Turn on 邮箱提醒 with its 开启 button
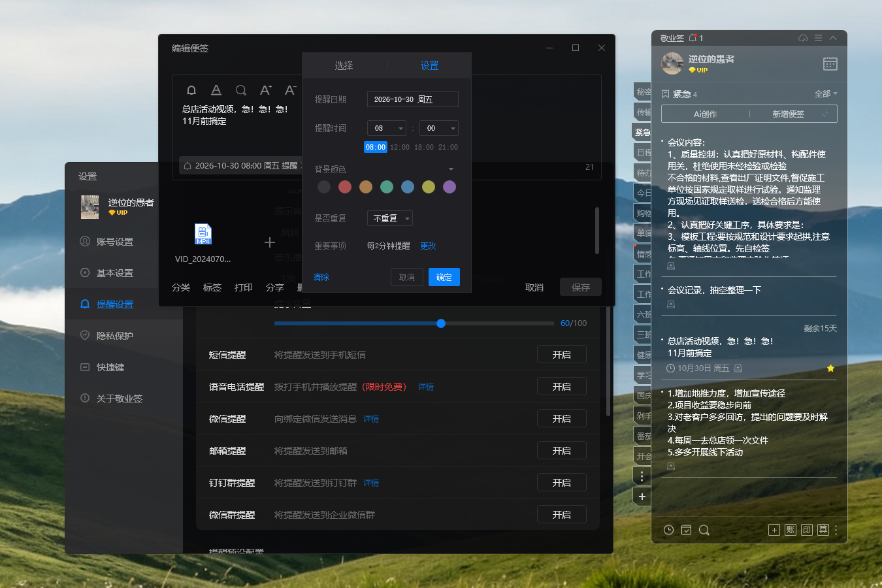The height and width of the screenshot is (588, 882). pyautogui.click(x=562, y=451)
